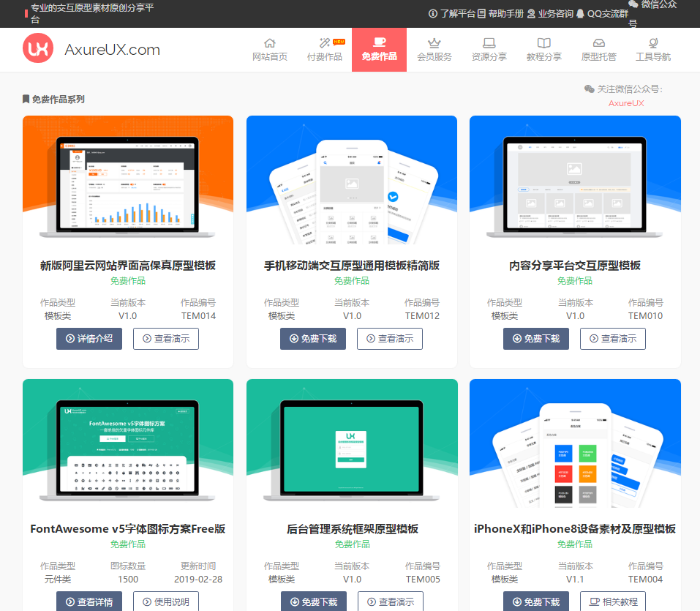Click title 后台管理系统框架原型模板
Image resolution: width=700 pixels, height=611 pixels.
click(x=353, y=529)
